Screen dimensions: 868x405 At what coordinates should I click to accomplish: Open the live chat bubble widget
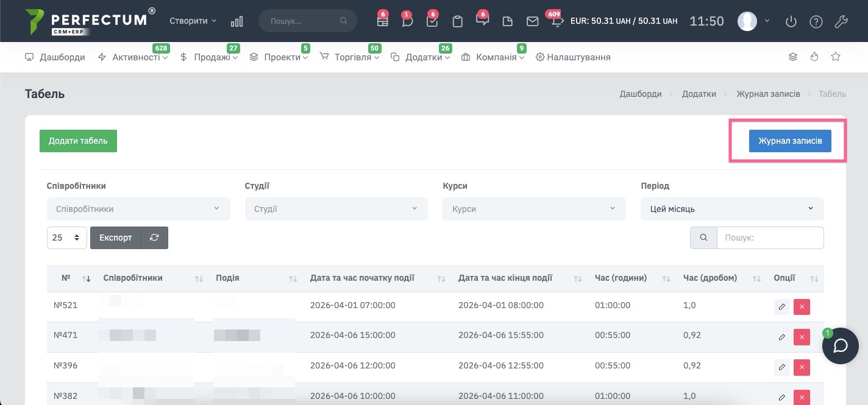click(x=841, y=346)
